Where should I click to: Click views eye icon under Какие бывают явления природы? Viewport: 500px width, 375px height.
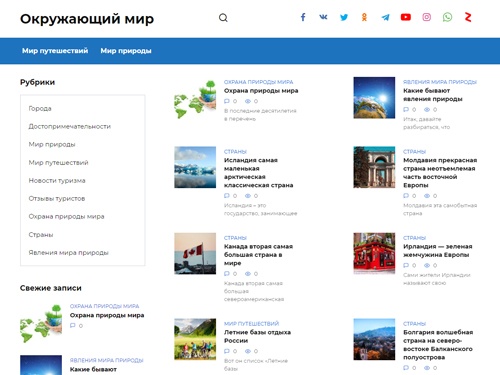click(x=427, y=109)
